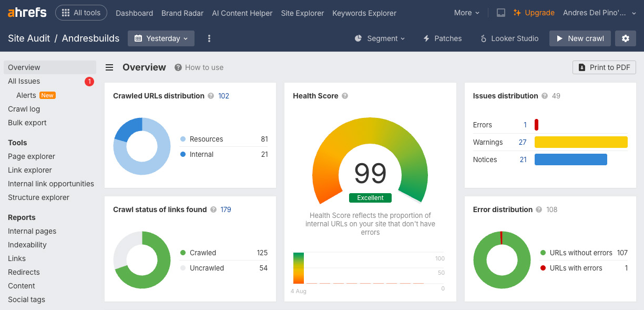Open the Yesterday date dropdown
The image size is (644, 310).
tap(161, 38)
